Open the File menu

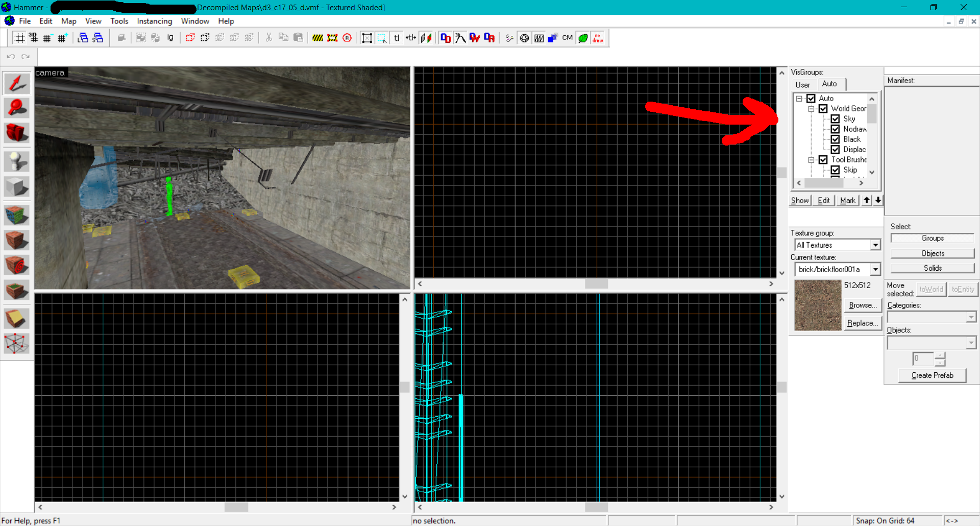(25, 21)
